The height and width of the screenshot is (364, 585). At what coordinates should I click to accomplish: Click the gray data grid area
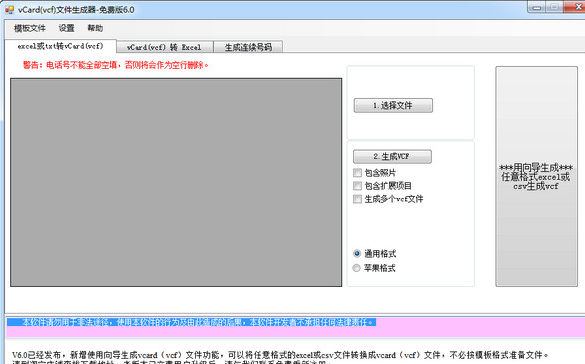[x=176, y=182]
